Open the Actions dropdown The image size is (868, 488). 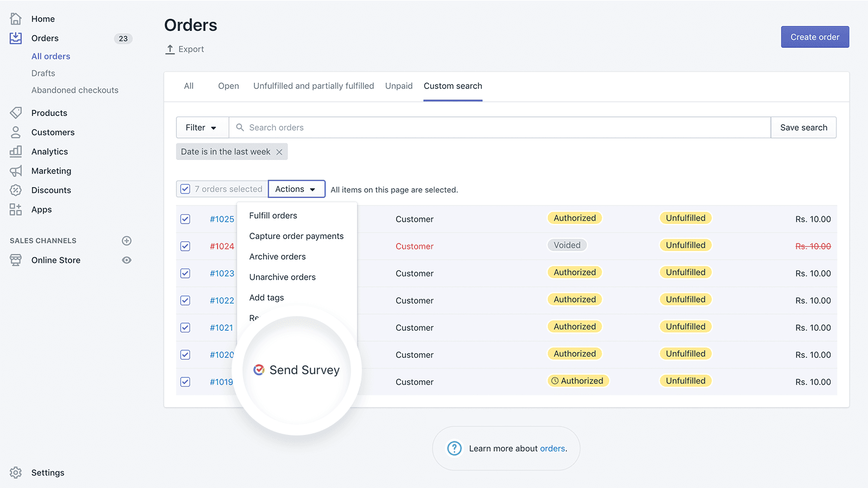coord(296,189)
